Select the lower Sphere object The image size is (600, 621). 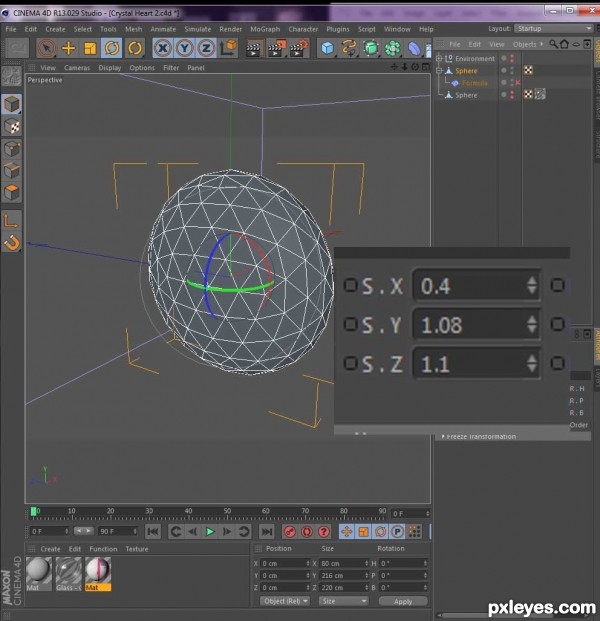click(466, 95)
